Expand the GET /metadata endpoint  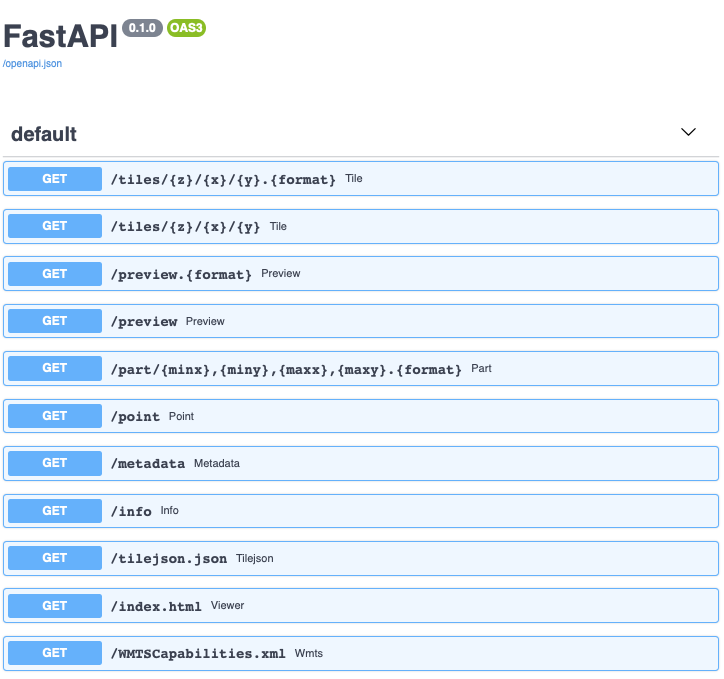click(361, 463)
